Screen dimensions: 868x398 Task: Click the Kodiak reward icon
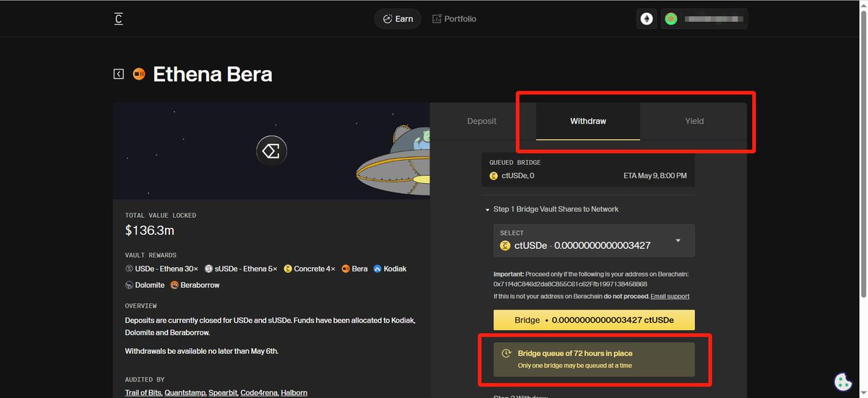click(377, 268)
